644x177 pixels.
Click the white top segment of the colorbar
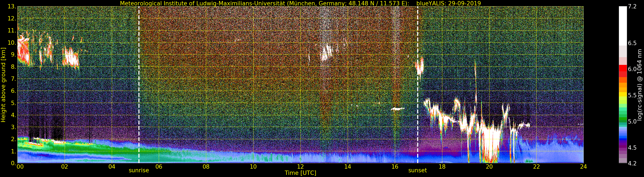(x=623, y=26)
